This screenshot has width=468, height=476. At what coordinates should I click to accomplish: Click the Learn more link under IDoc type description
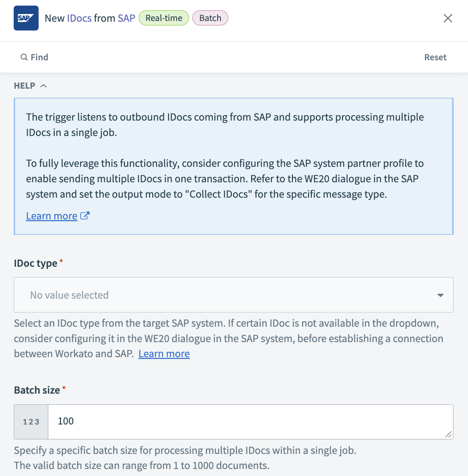pos(164,354)
